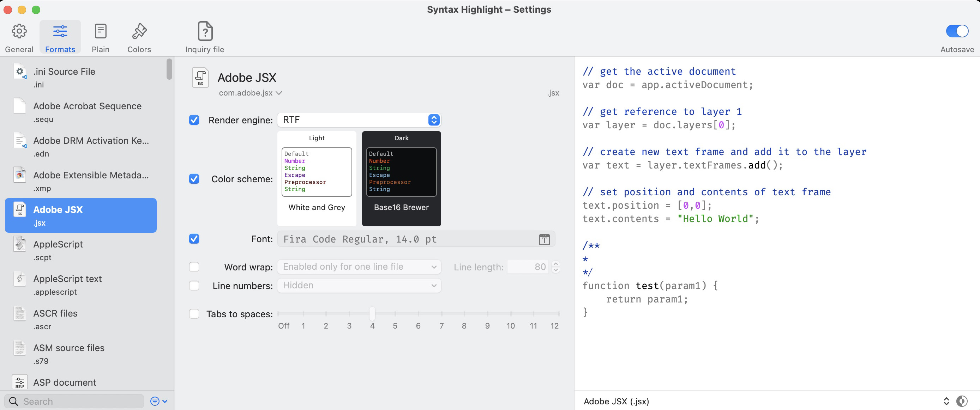Select the Adobe Acrobat Sequence row

click(81, 112)
